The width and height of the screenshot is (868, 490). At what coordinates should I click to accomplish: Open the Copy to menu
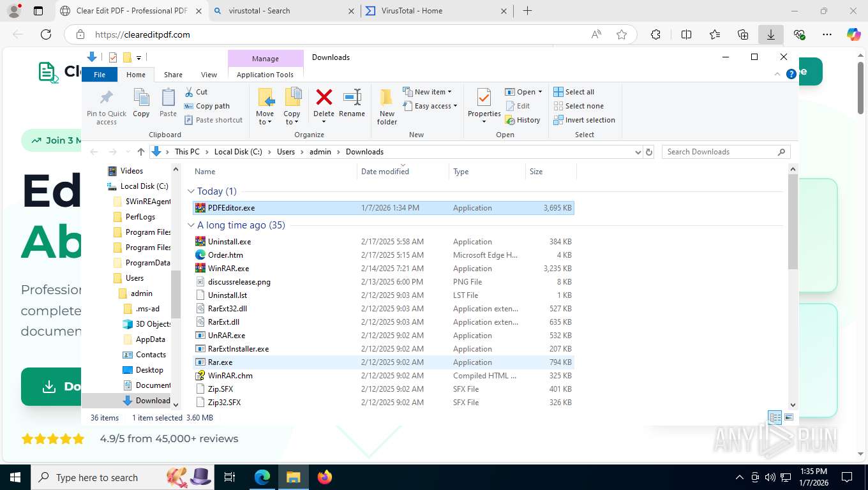[x=292, y=107]
